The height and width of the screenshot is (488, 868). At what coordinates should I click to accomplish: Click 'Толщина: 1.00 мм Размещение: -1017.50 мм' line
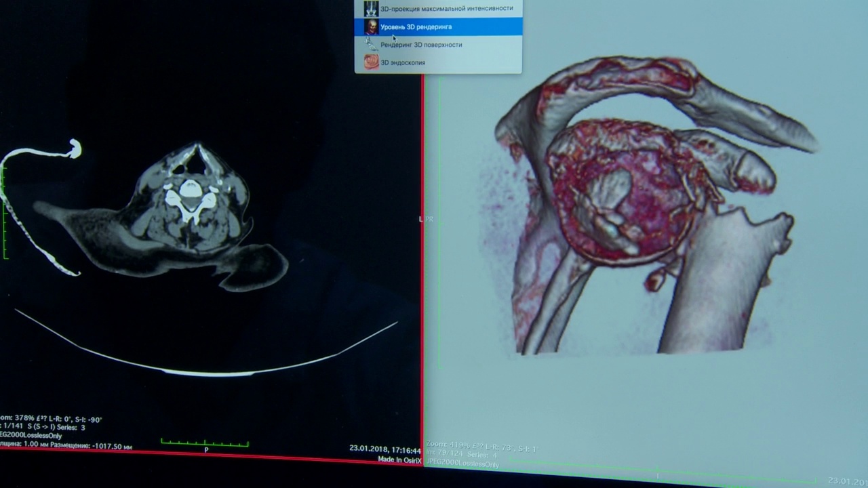[66, 446]
